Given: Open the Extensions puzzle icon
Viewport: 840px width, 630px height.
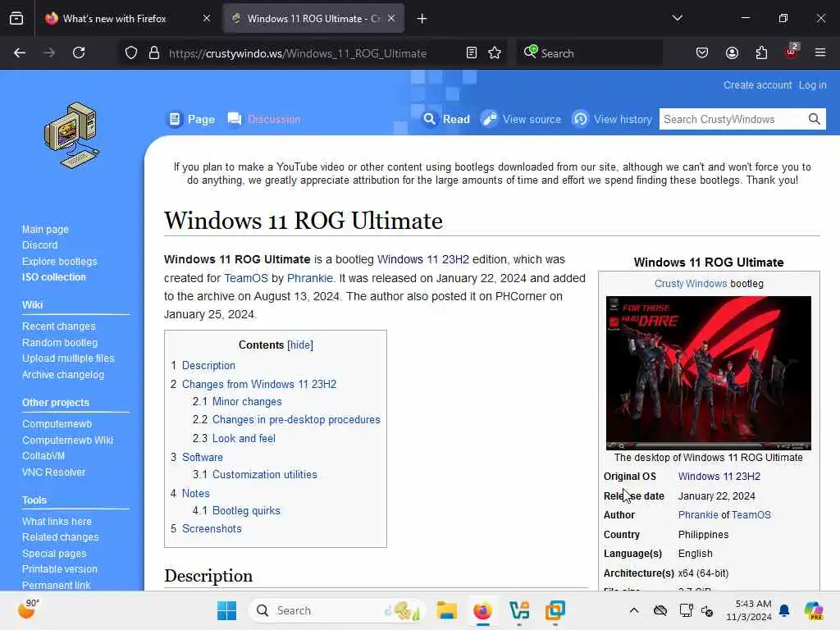Looking at the screenshot, I should 761,53.
